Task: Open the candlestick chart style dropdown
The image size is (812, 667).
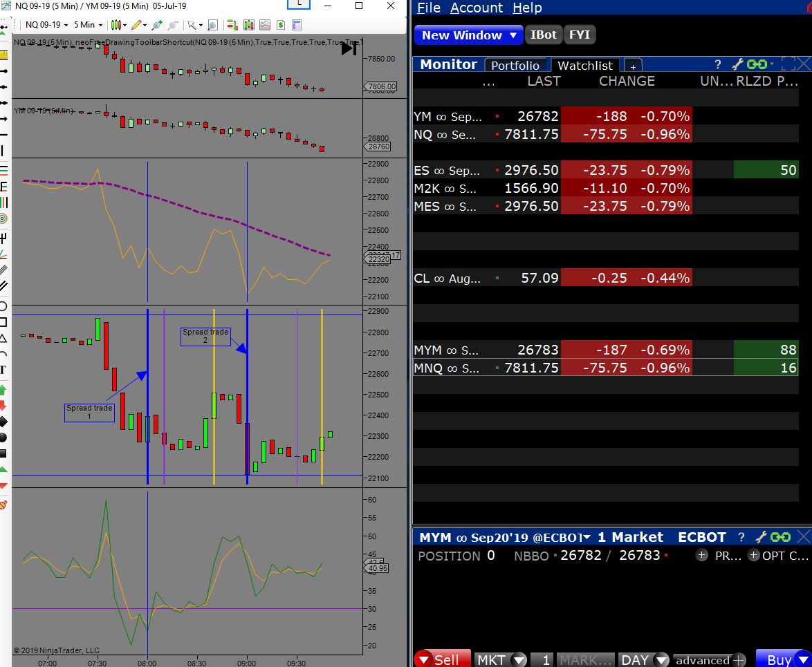Action: (118, 25)
